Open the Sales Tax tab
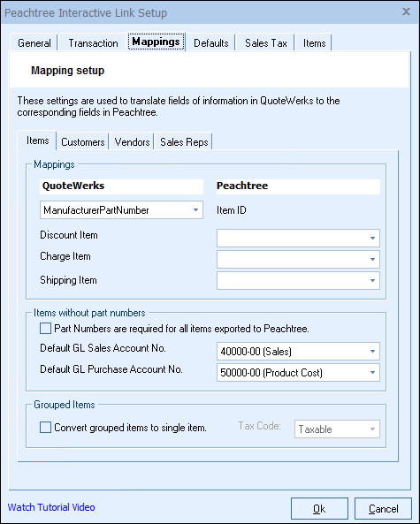420x524 pixels. (x=266, y=42)
